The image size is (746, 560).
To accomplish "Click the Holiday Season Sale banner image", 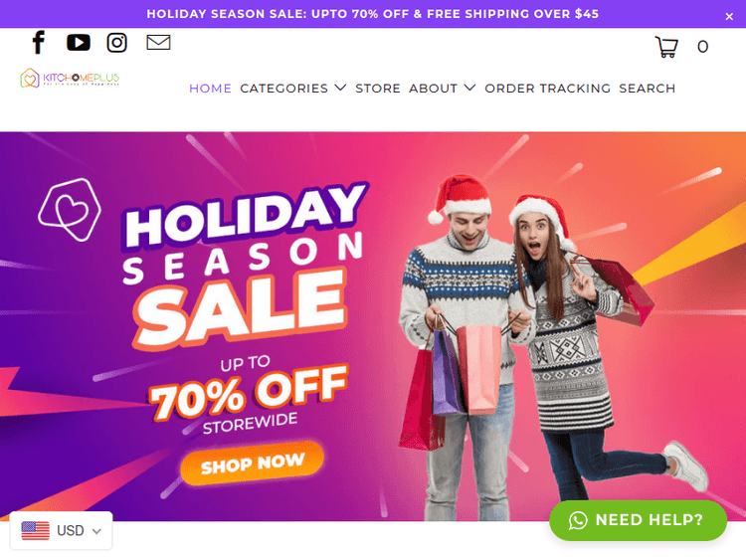I will pyautogui.click(x=373, y=326).
